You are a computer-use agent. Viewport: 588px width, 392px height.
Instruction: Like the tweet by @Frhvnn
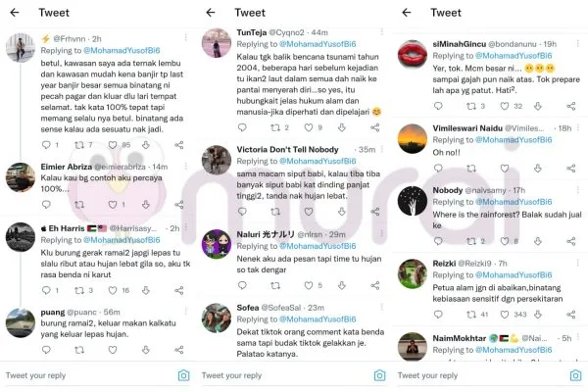point(113,145)
